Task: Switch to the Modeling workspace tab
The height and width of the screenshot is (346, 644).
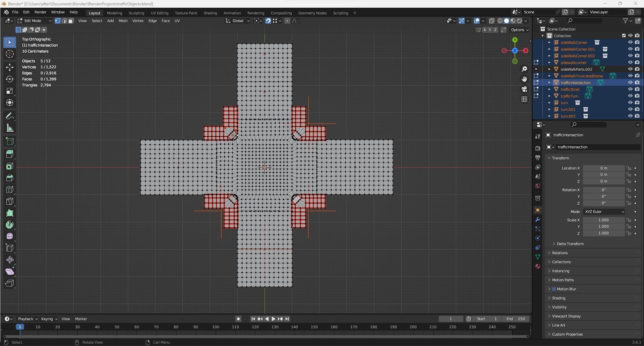Action: pos(114,13)
